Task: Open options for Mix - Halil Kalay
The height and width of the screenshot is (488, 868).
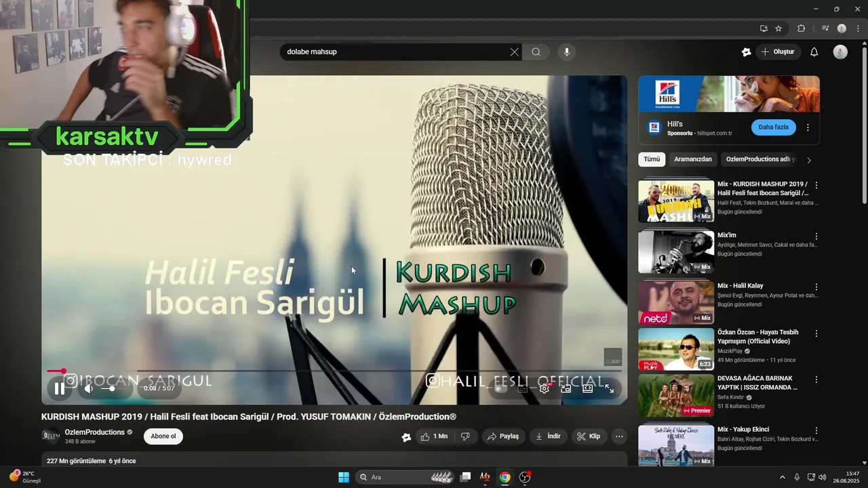Action: (816, 287)
